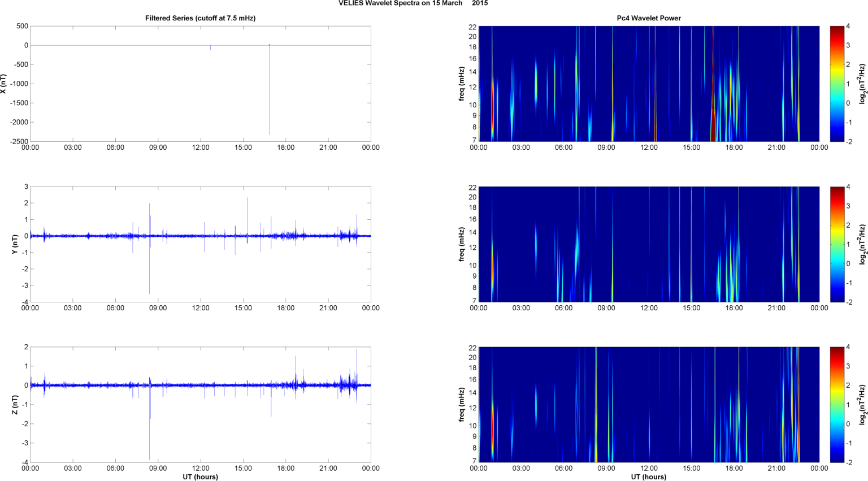Click log2(nT²/Hz) label beside top colorbar
868x481 pixels.
coord(862,84)
